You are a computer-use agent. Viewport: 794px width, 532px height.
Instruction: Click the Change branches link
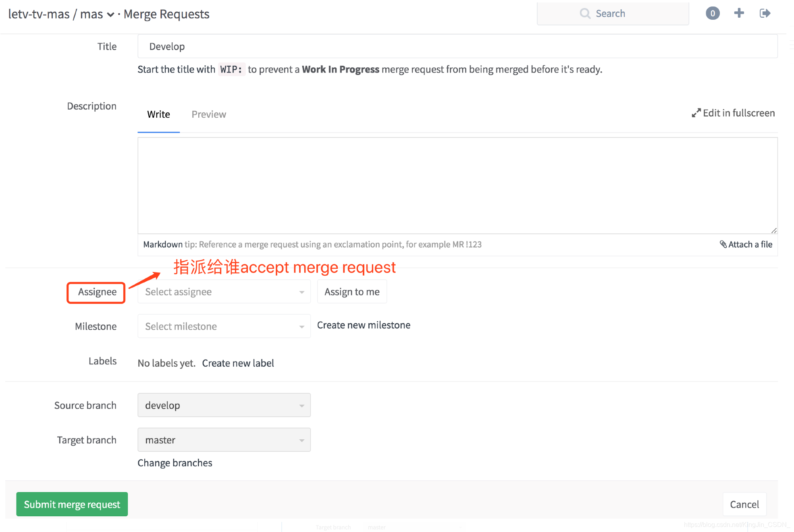tap(175, 463)
